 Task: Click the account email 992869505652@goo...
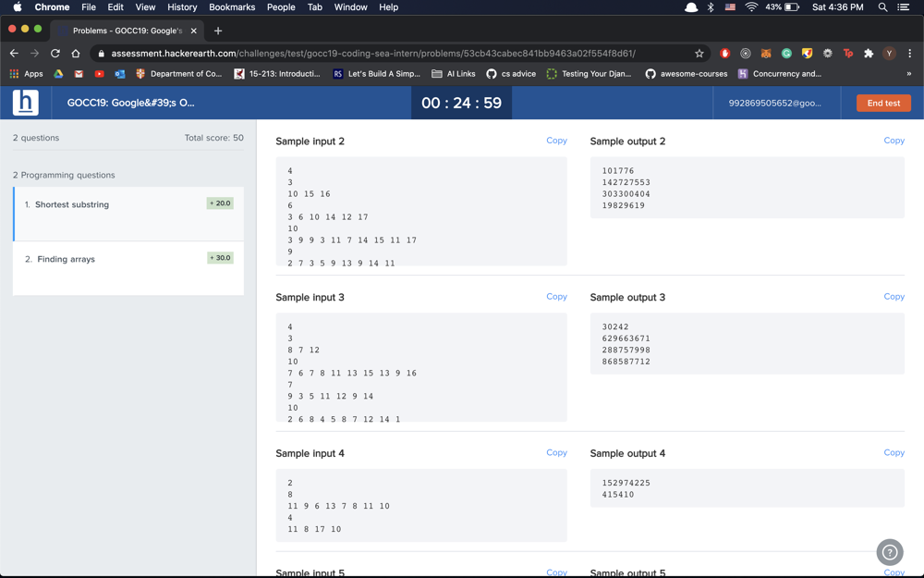775,103
